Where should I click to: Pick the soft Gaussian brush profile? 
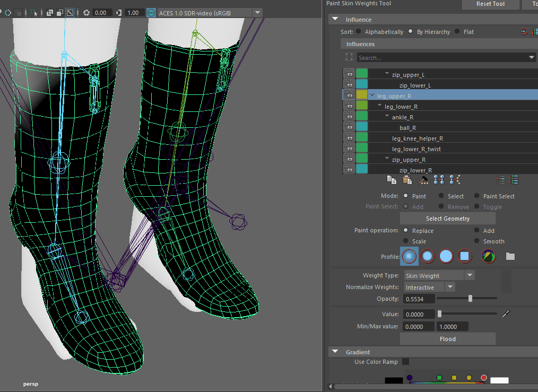(x=409, y=257)
